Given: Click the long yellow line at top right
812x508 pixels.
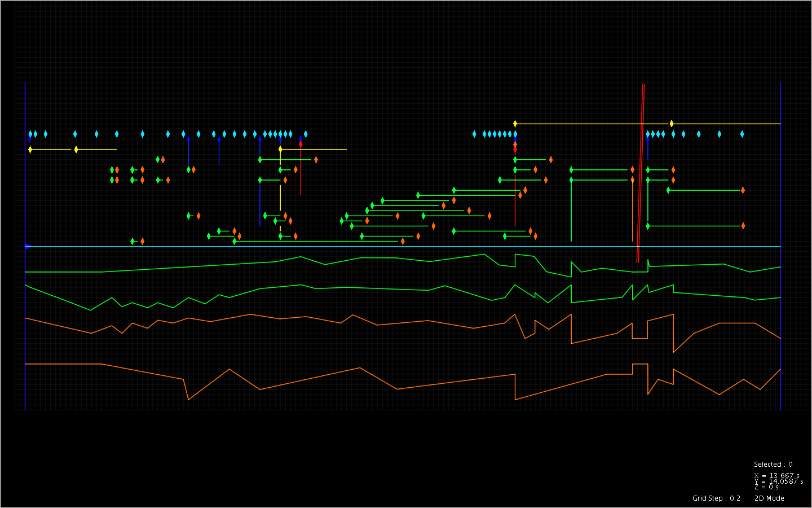Looking at the screenshot, I should pyautogui.click(x=592, y=124).
